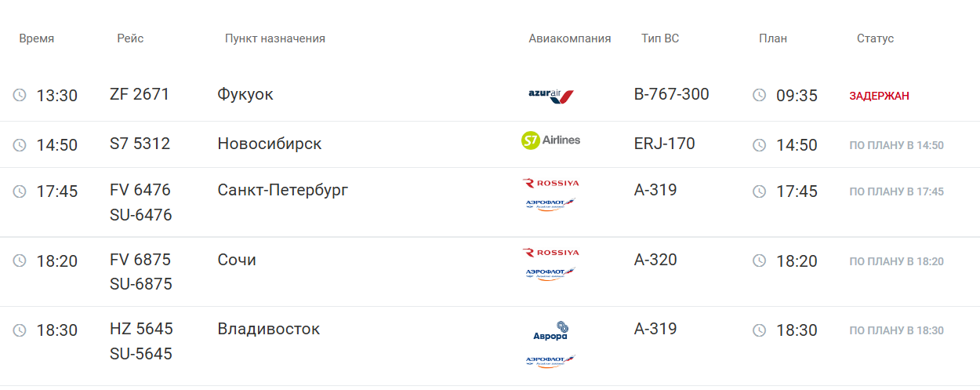The height and width of the screenshot is (390, 980).
Task: Click codeshare flight number SU-6875
Action: click(140, 284)
